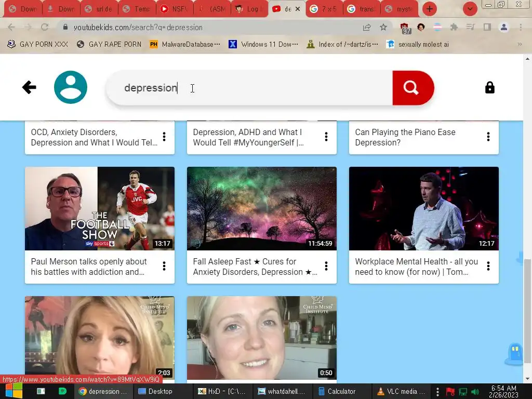Click the address bar URL text
This screenshot has height=399, width=532.
(x=138, y=28)
